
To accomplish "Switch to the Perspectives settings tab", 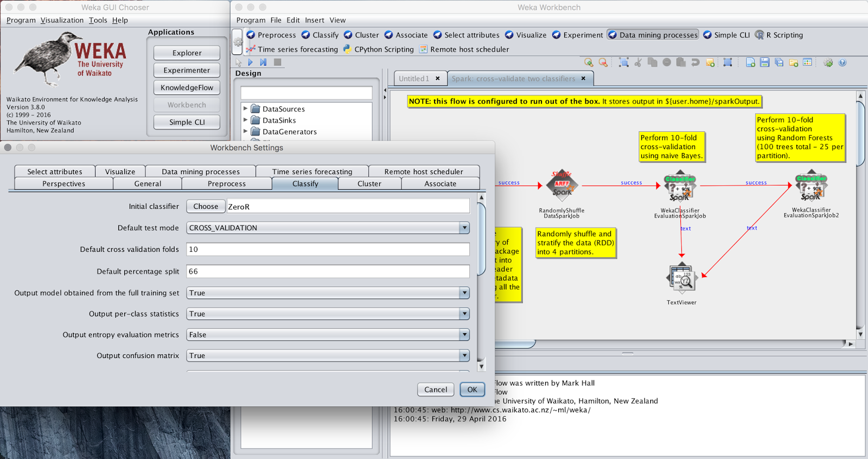I will (x=63, y=183).
